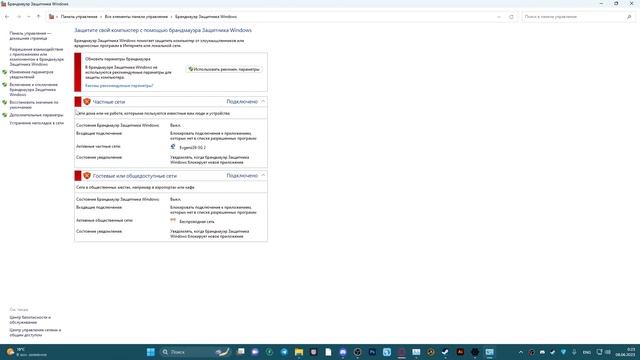Click the forward navigation arrow
Viewport: 640px width, 360px height.
click(x=19, y=17)
